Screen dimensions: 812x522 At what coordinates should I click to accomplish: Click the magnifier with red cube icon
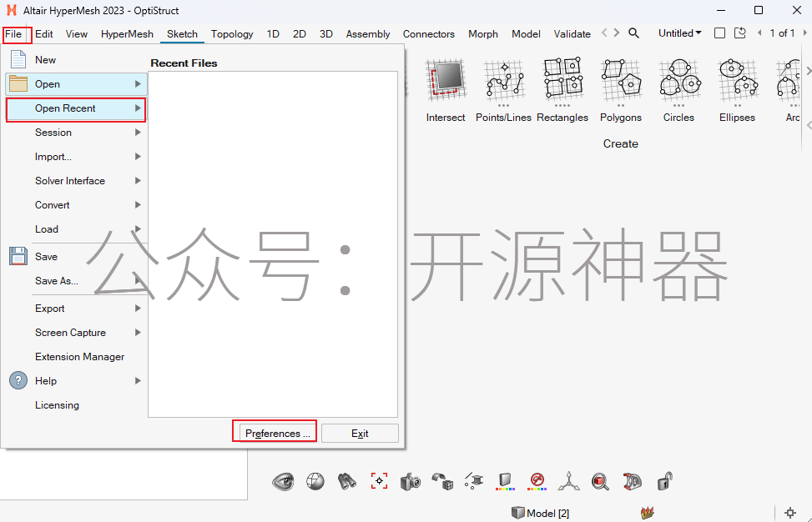point(600,482)
